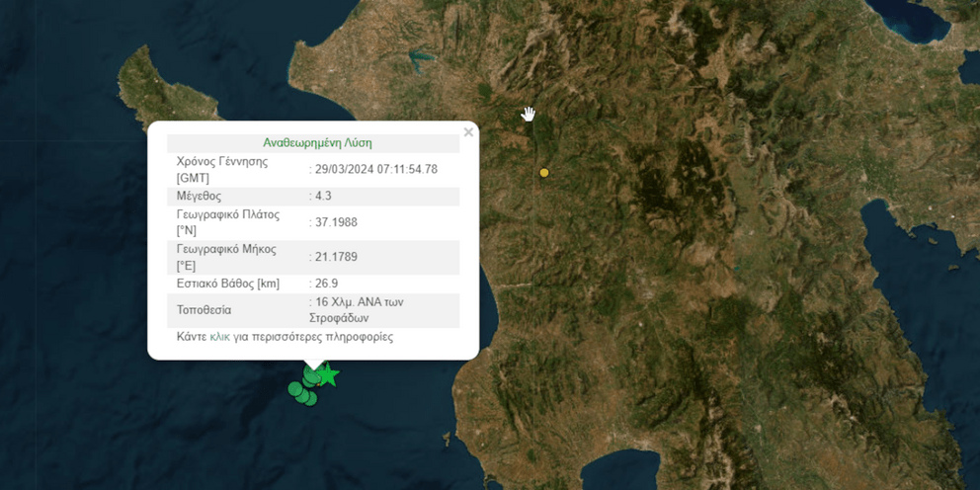Click the latitude value 37.1988

click(x=336, y=222)
